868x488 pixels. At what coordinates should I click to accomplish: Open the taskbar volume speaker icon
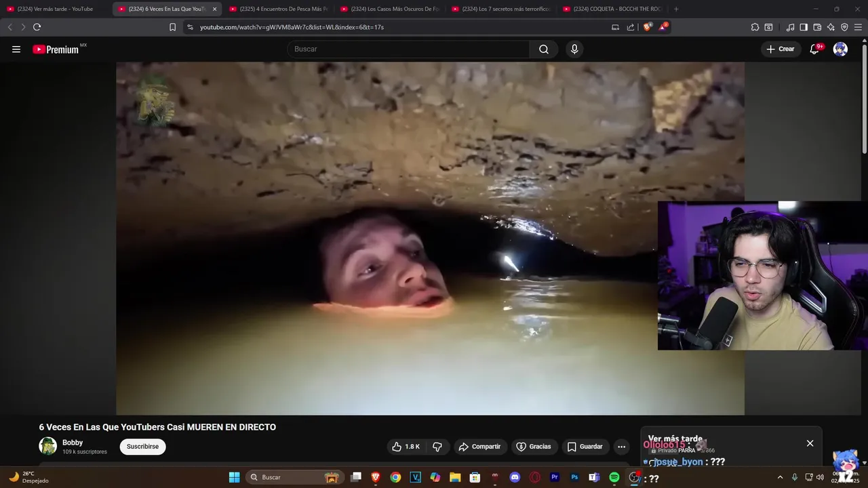[x=821, y=477]
